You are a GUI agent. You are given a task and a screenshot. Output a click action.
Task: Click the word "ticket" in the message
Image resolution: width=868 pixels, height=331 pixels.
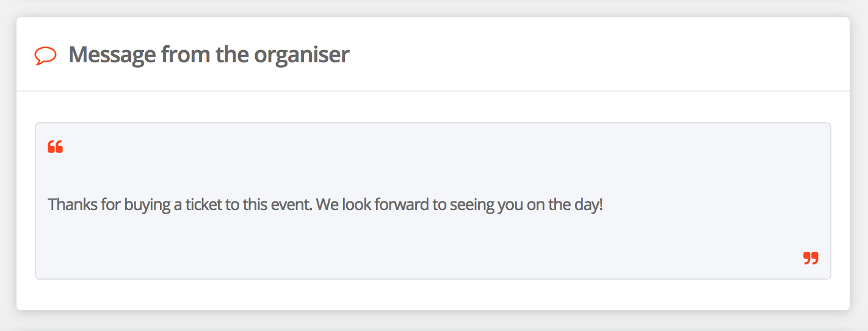tap(203, 204)
